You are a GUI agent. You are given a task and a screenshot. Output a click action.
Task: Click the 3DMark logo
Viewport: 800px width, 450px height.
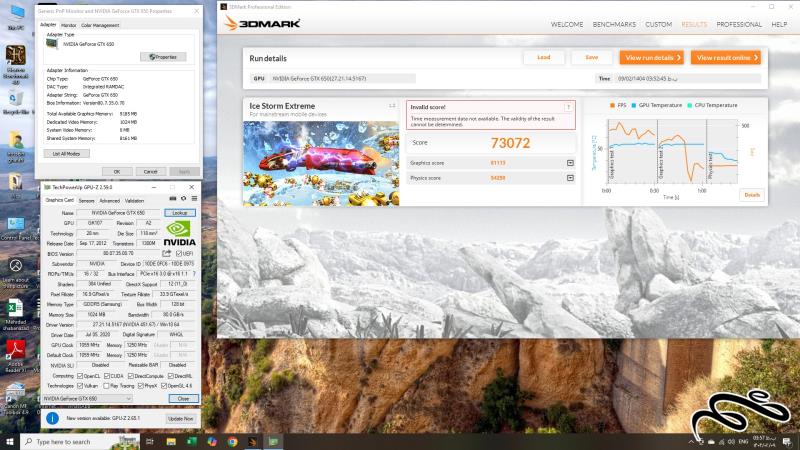pyautogui.click(x=262, y=23)
